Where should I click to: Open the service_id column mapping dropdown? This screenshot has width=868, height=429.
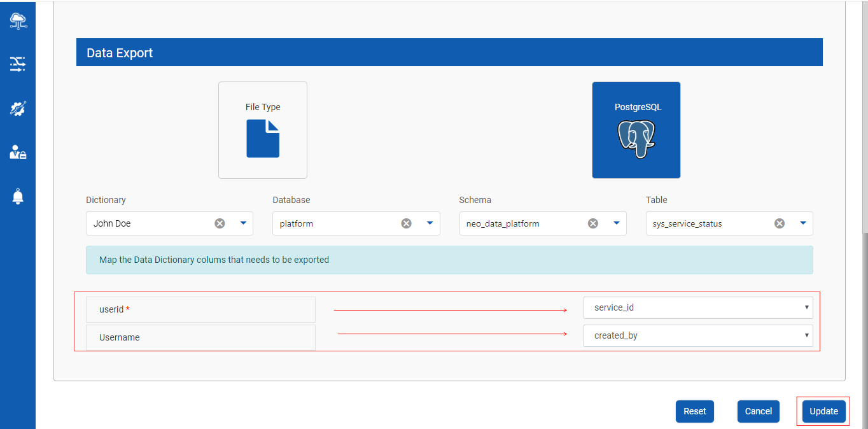click(x=698, y=307)
